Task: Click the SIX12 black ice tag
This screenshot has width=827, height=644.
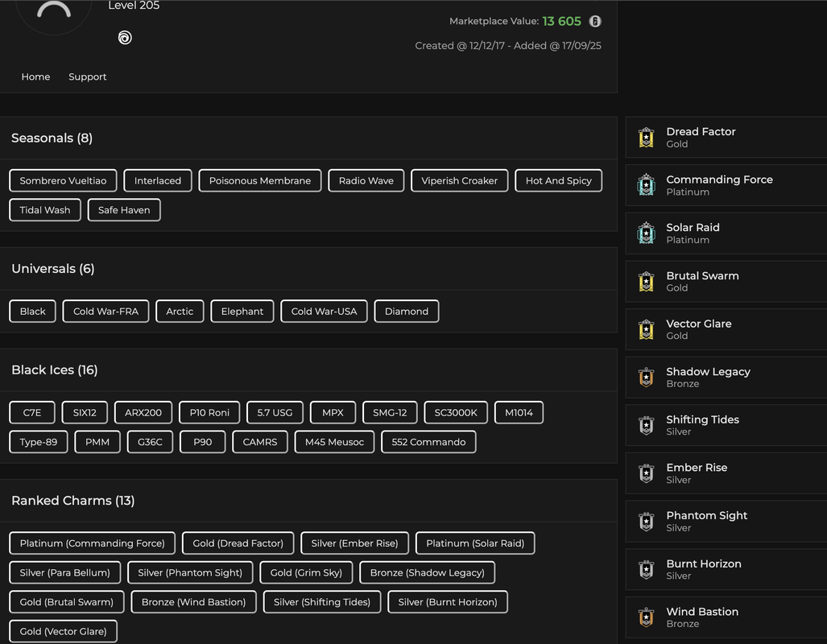Action: coord(85,412)
